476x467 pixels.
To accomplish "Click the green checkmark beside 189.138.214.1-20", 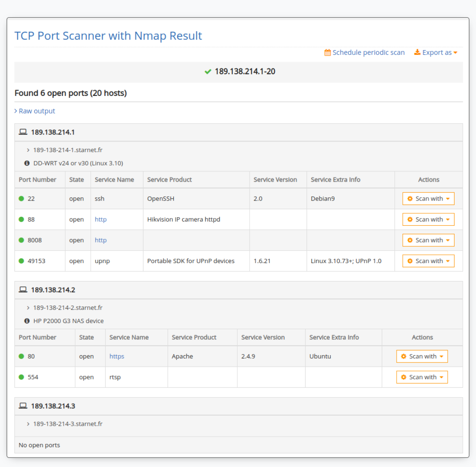I will click(x=208, y=72).
